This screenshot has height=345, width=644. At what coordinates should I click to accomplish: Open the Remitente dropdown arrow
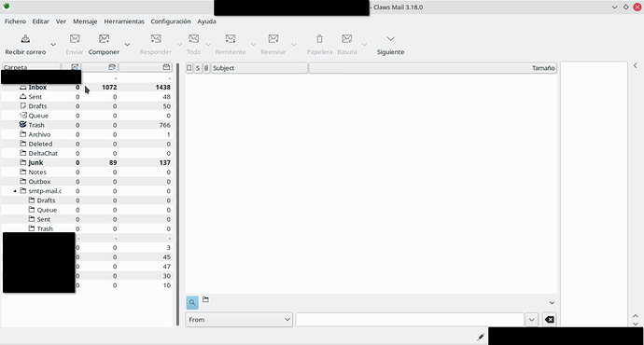pyautogui.click(x=254, y=45)
